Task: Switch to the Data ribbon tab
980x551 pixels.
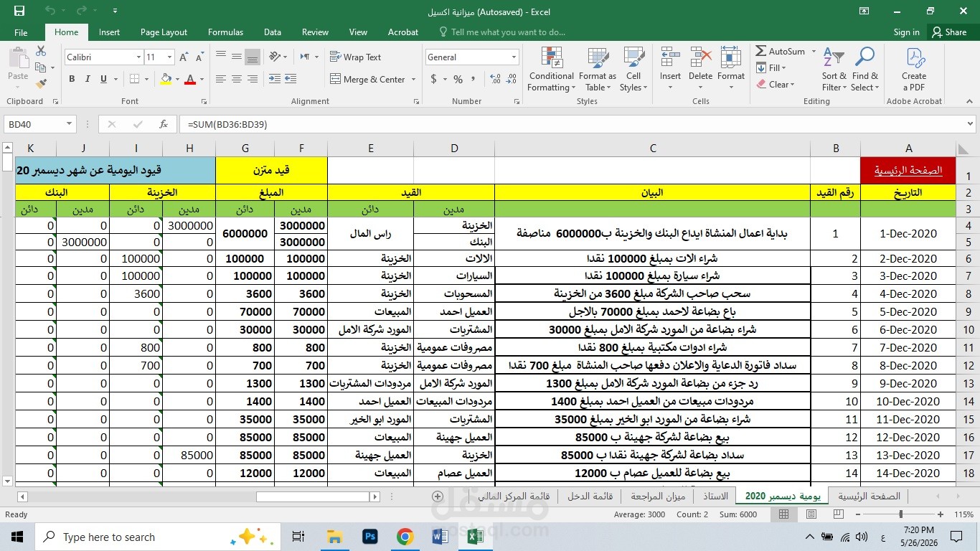Action: [x=273, y=32]
